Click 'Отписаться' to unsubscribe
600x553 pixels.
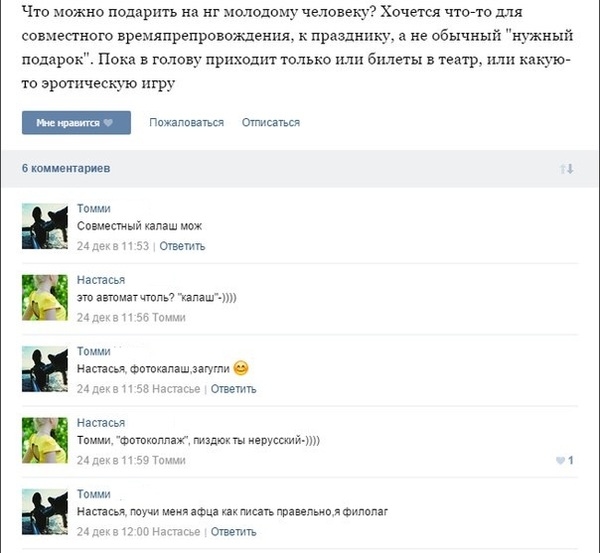click(x=271, y=122)
